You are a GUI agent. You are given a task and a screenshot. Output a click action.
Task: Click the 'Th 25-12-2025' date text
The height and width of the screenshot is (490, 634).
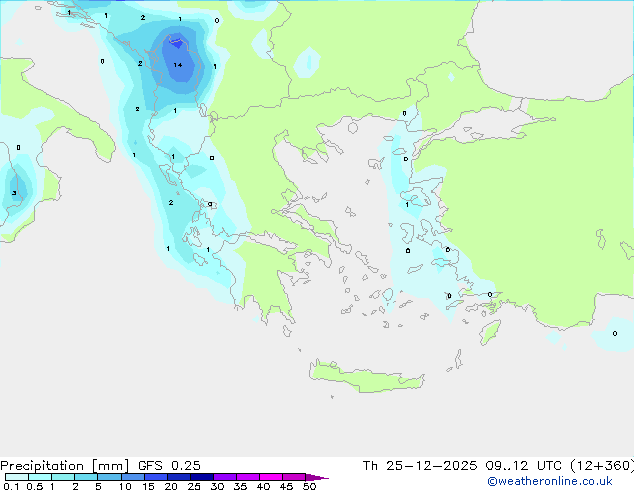420,466
